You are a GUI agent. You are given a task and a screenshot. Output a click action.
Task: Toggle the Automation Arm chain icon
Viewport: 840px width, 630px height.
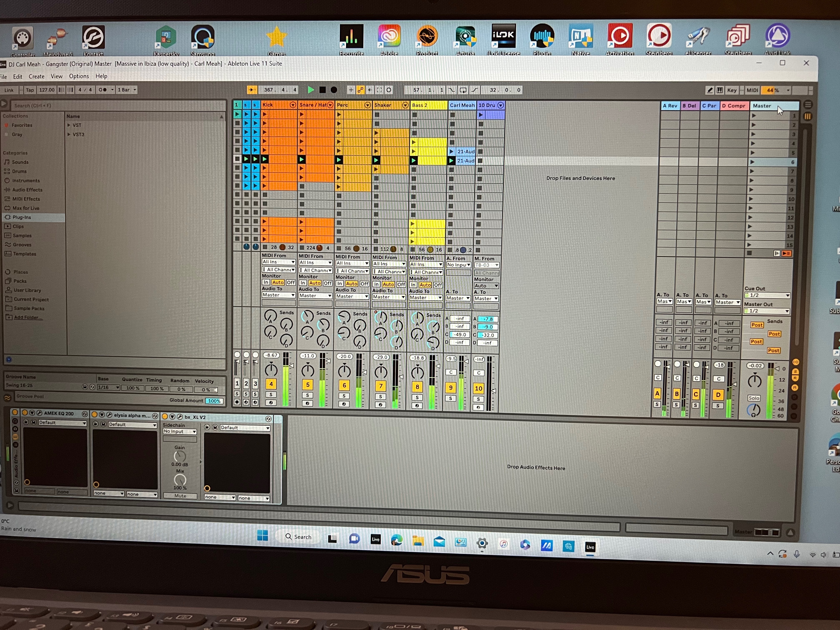[360, 90]
